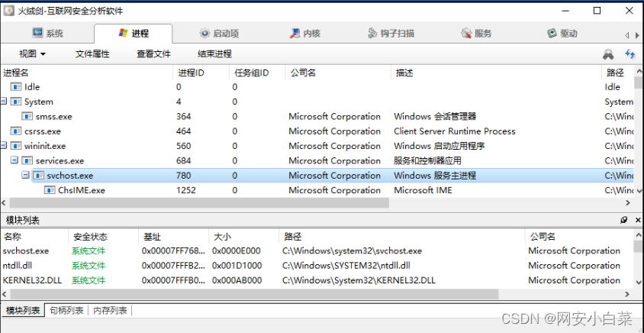
Task: Sort by 进程名 column header
Action: [x=87, y=73]
